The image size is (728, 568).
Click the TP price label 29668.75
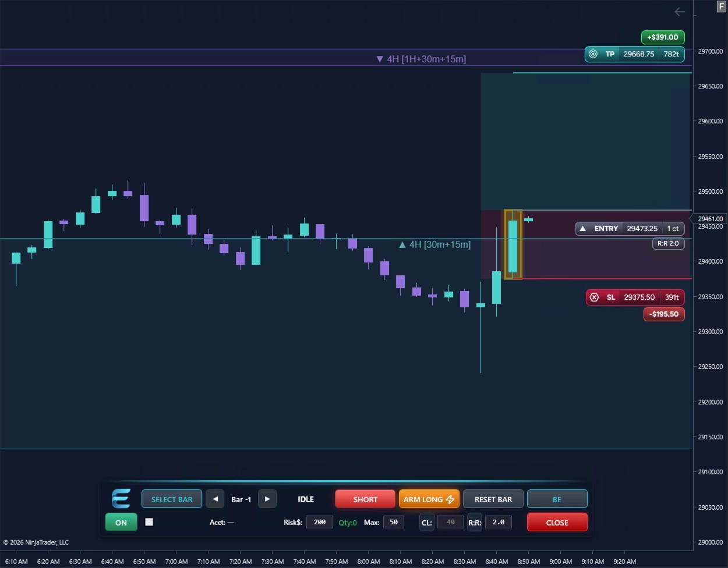pos(638,54)
